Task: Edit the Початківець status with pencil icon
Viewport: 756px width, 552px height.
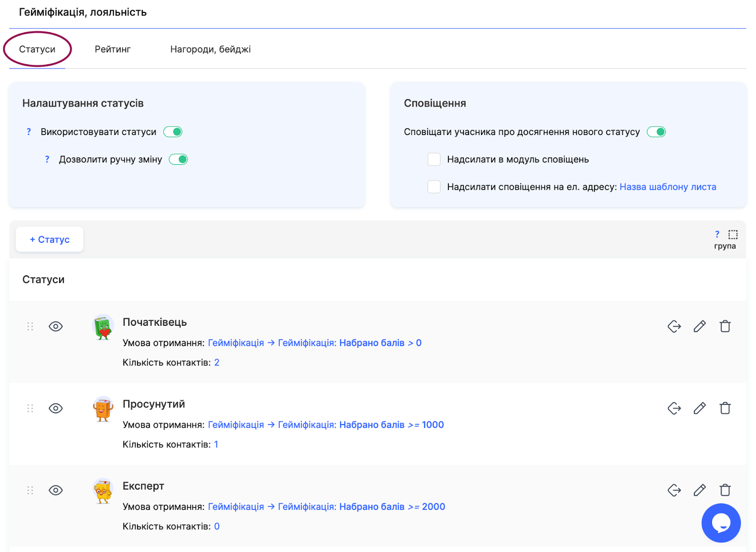Action: 699,326
